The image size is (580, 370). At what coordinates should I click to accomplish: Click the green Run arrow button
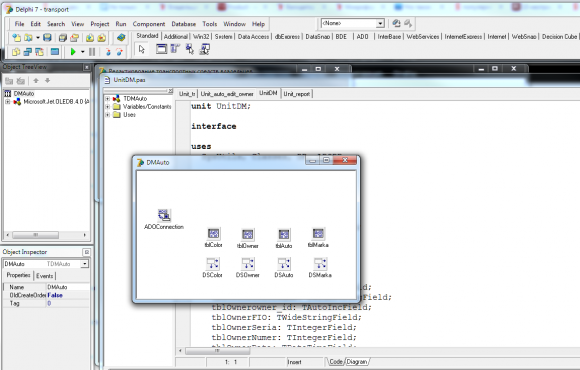(x=73, y=52)
